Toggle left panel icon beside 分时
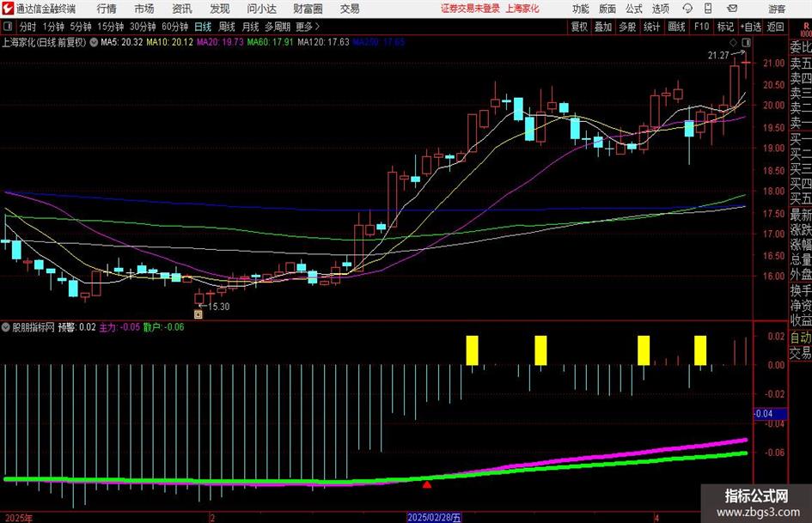This screenshot has height=523, width=812. (8, 27)
